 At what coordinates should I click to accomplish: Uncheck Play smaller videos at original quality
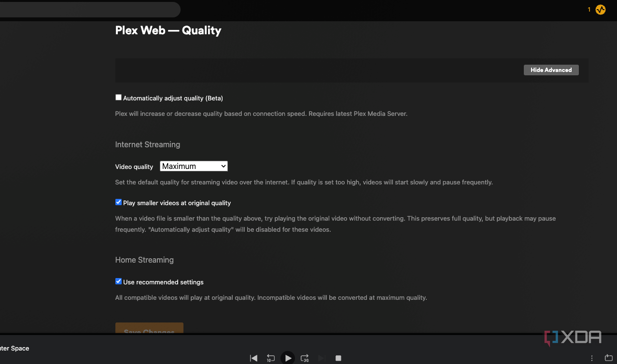118,202
